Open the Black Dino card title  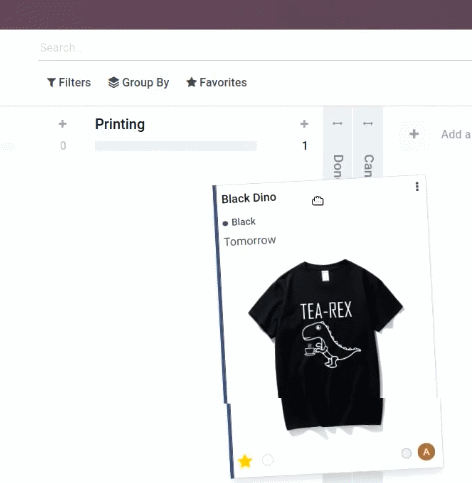point(249,198)
